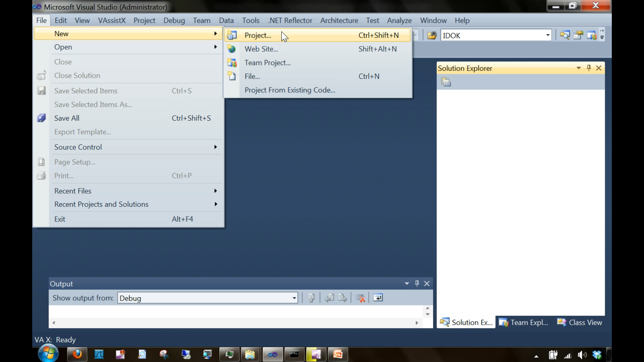
Task: Launch Firefox from the taskbar
Action: pyautogui.click(x=77, y=354)
